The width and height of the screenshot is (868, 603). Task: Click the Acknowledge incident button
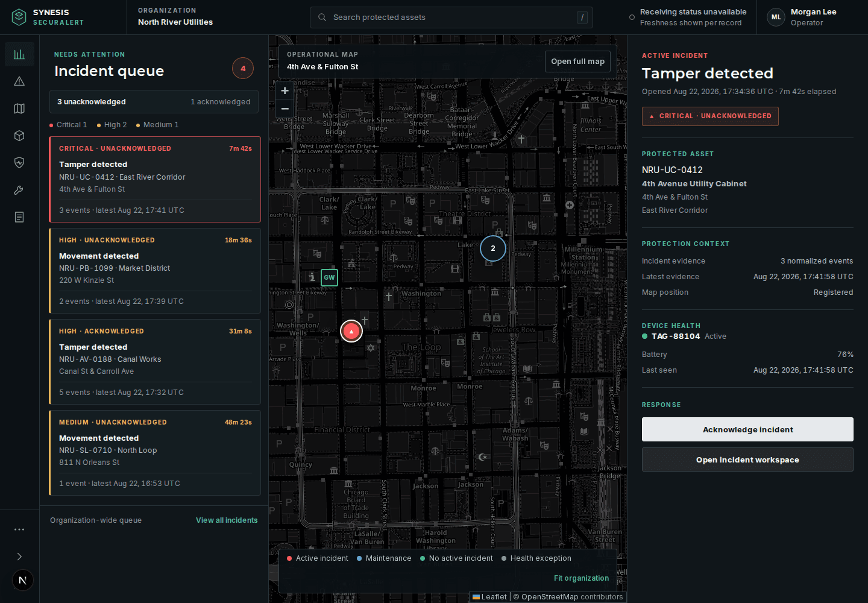click(x=747, y=429)
